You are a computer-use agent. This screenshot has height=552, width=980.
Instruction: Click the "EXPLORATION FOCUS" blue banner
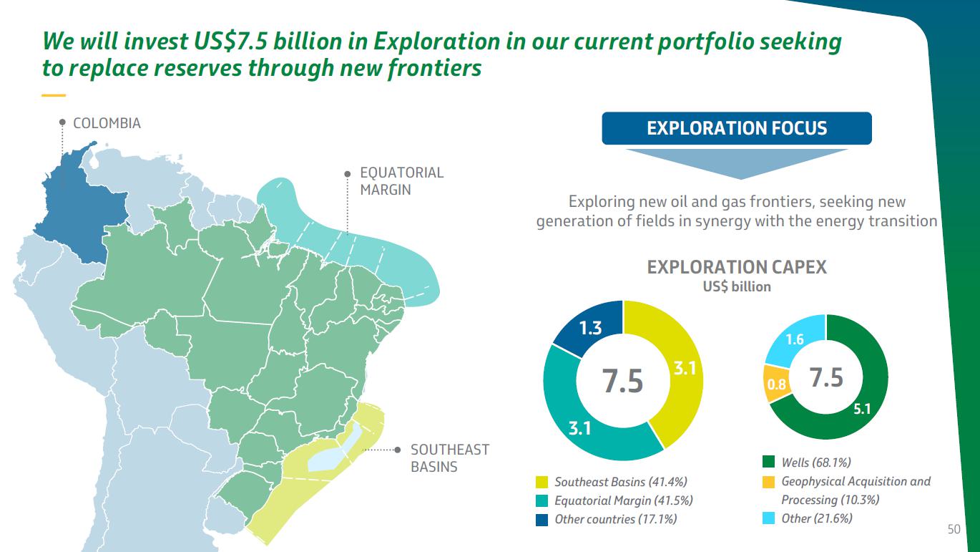tap(737, 129)
